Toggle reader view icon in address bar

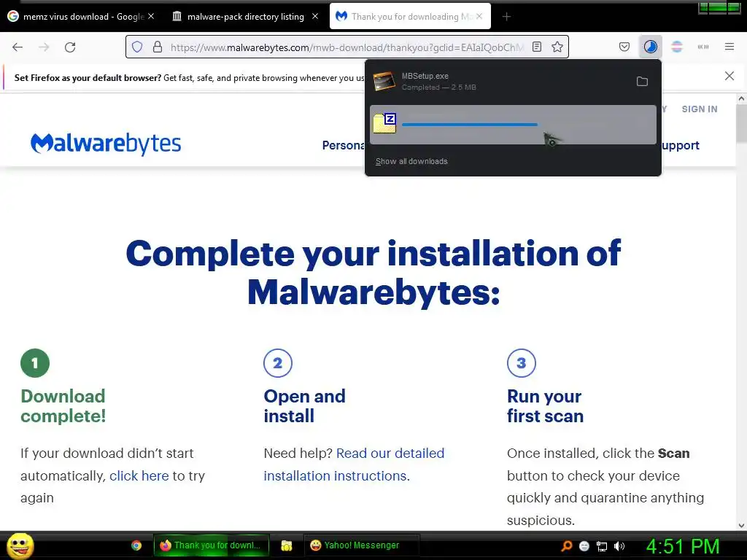tap(537, 47)
